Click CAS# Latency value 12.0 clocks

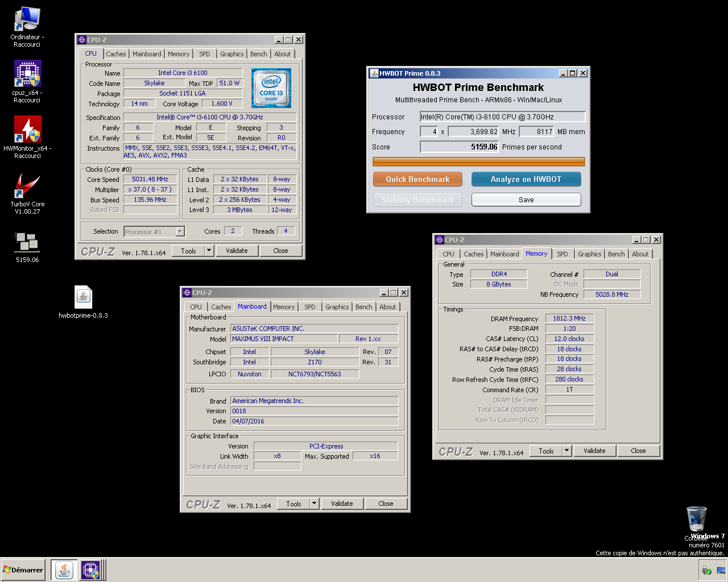point(569,339)
